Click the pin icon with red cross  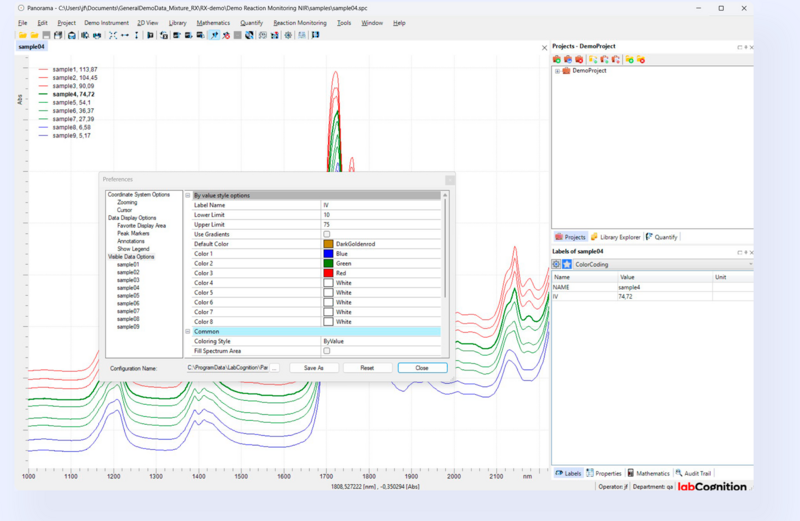pos(226,35)
